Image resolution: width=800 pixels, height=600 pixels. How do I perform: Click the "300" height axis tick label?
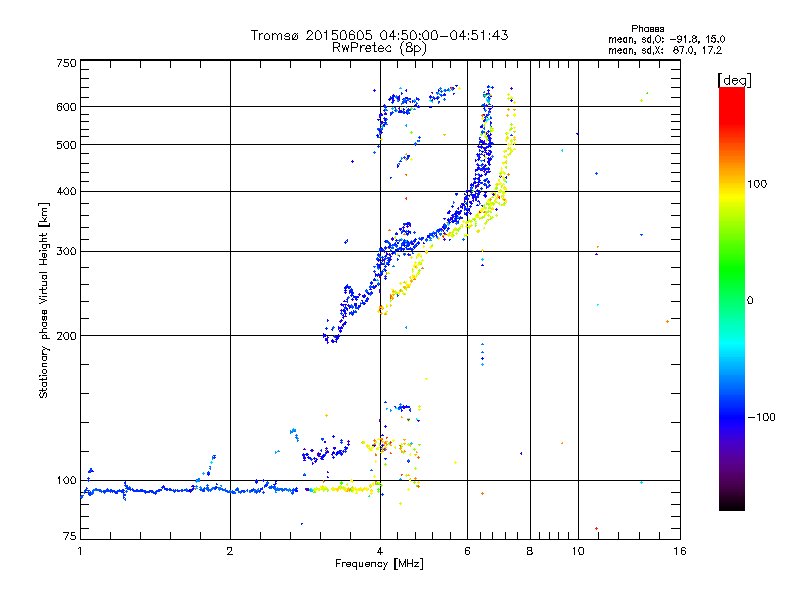[x=67, y=252]
